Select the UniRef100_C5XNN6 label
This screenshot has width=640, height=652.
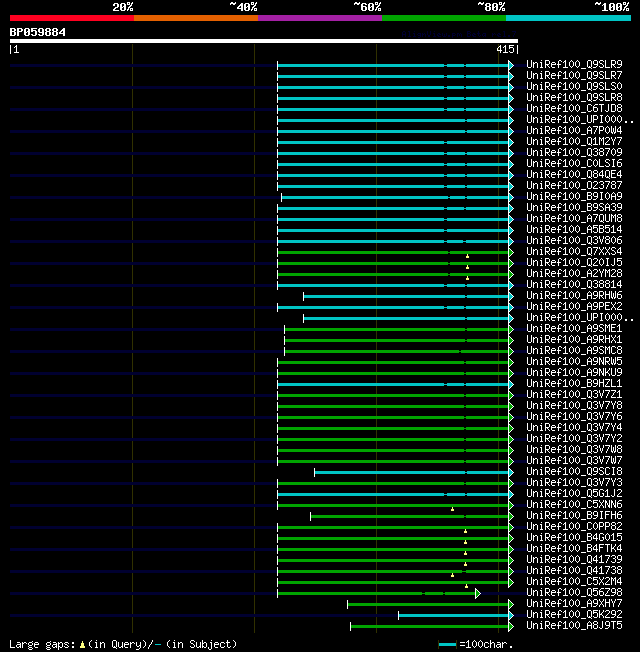[574, 504]
